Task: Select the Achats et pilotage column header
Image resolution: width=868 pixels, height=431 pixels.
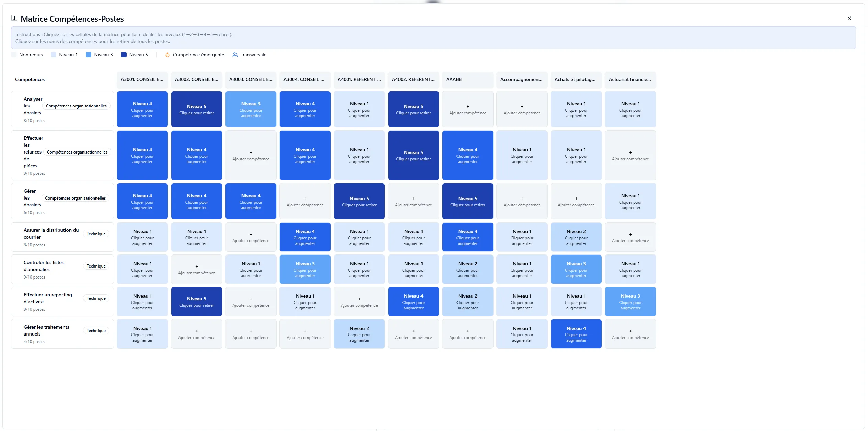Action: click(x=576, y=79)
